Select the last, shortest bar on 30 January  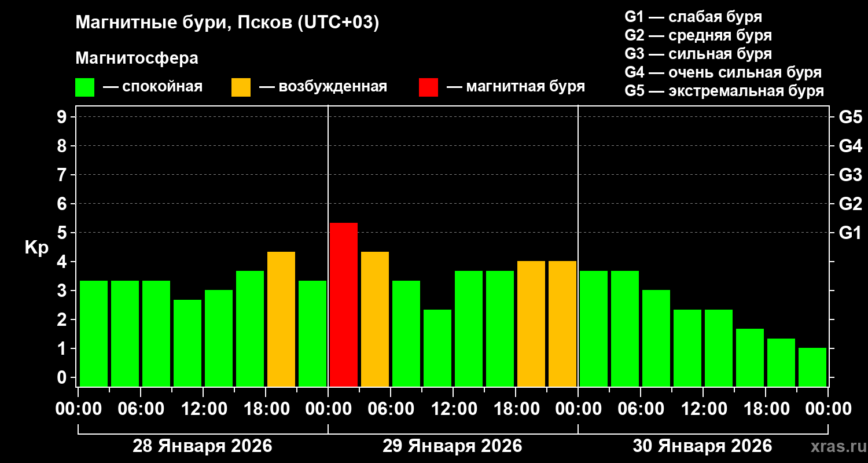(812, 367)
